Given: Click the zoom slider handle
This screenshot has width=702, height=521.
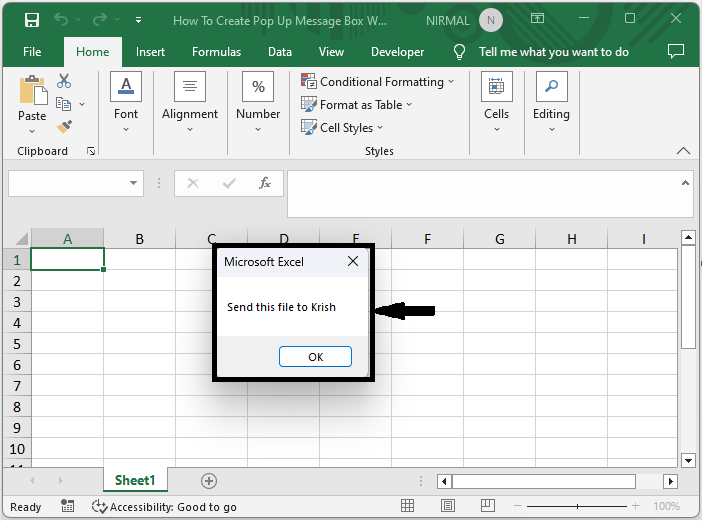Looking at the screenshot, I should (x=578, y=506).
